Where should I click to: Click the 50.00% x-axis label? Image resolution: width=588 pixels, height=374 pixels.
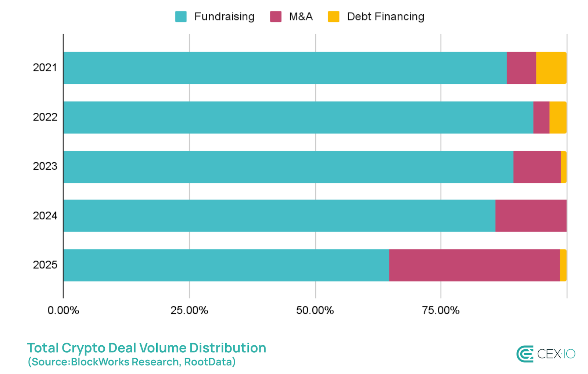(315, 310)
